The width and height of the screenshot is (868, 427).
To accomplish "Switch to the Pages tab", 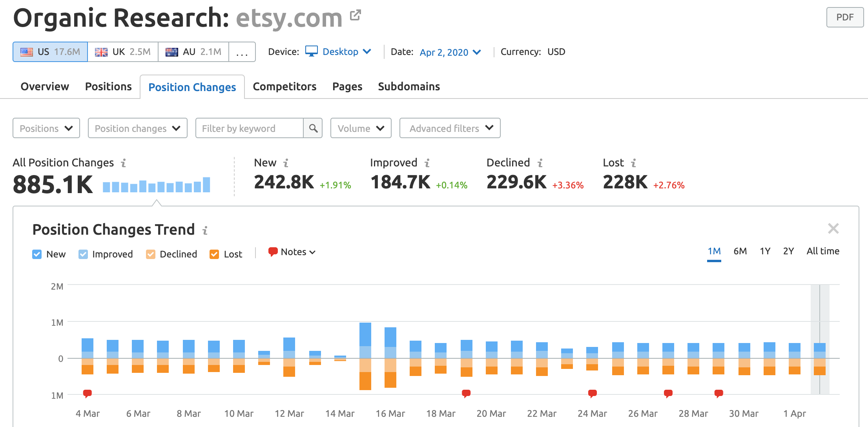I will 347,86.
